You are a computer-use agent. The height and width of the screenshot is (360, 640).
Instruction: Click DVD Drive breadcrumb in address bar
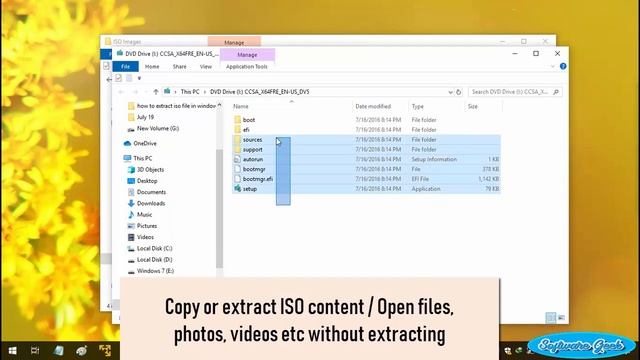click(x=260, y=92)
